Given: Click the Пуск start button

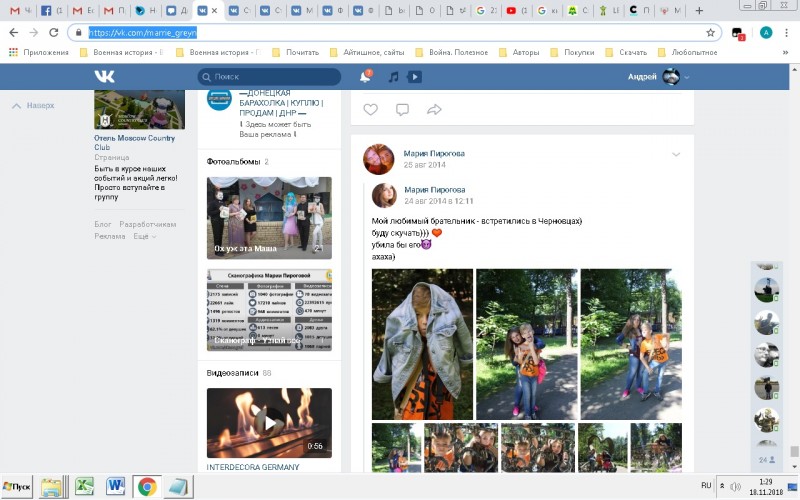Looking at the screenshot, I should (x=19, y=487).
